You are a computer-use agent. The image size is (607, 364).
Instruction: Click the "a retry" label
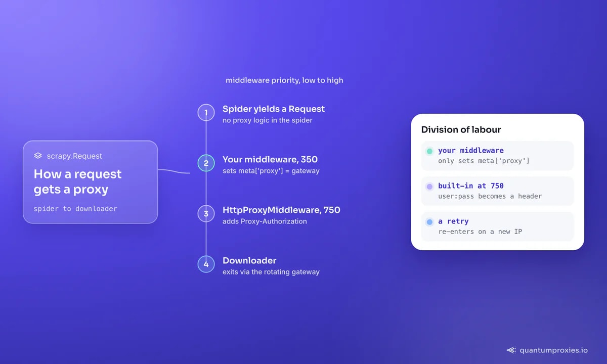[x=453, y=221]
